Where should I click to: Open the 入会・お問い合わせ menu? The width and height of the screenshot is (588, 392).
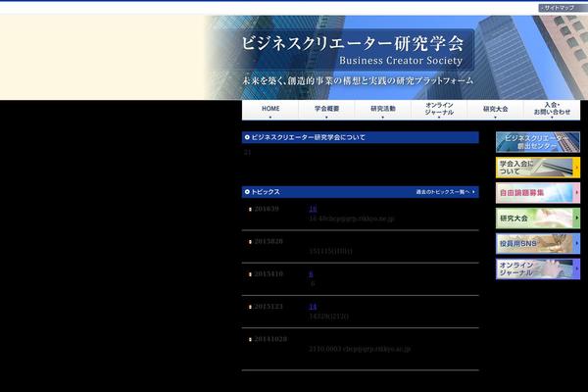point(552,110)
